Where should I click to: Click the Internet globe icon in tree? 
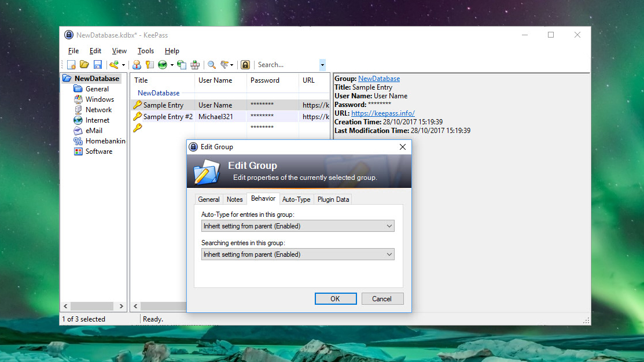78,120
